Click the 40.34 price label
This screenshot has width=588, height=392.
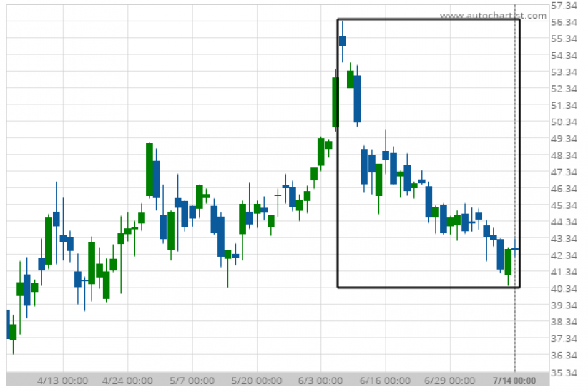point(564,288)
